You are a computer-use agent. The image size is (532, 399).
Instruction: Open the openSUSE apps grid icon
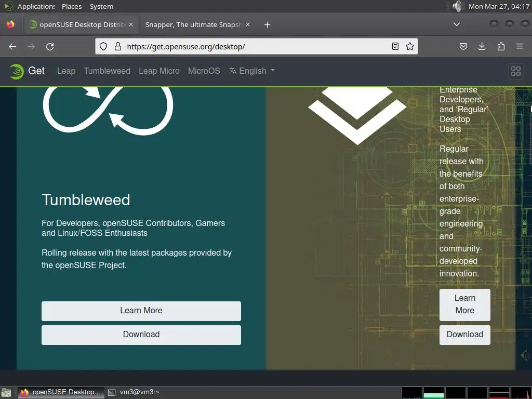tap(516, 71)
